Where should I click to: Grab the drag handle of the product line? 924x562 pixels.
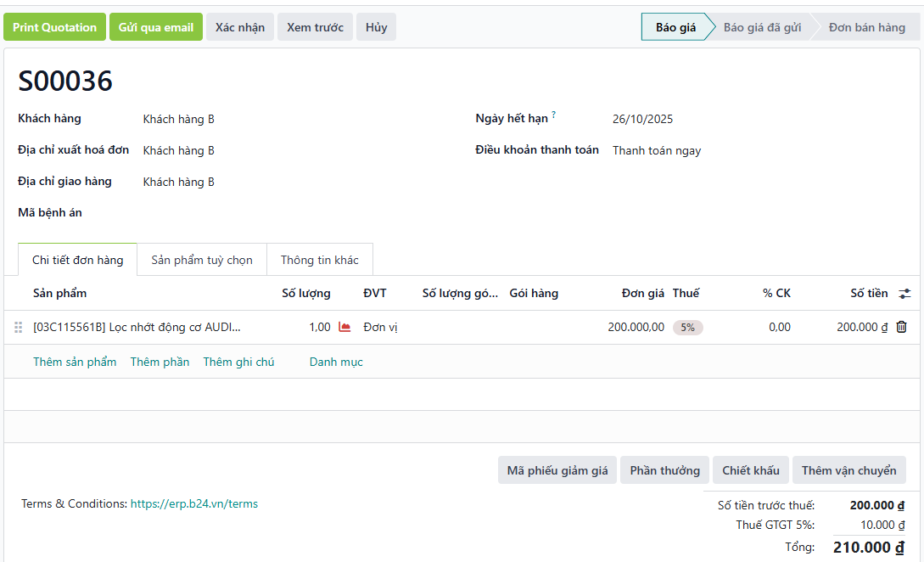click(16, 327)
